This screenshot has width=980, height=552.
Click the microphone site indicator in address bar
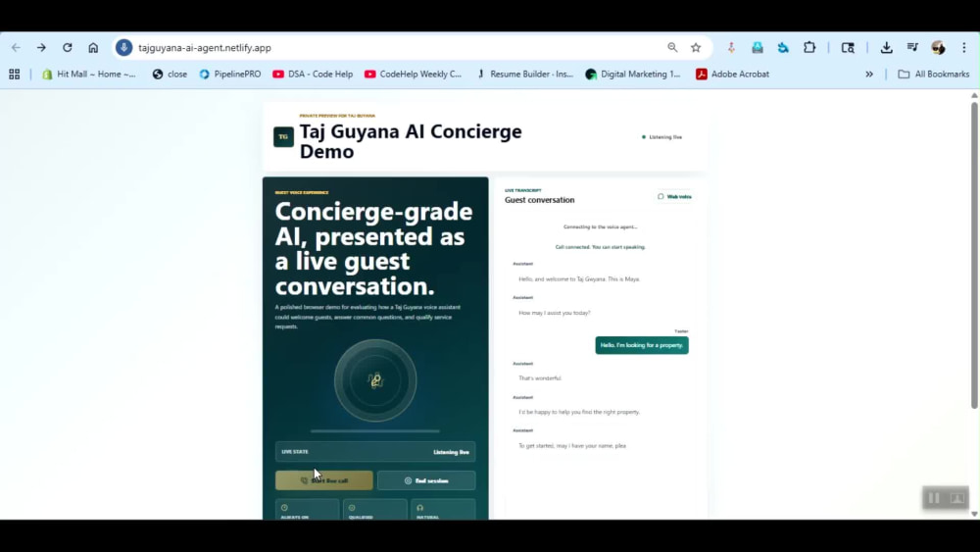coord(123,47)
